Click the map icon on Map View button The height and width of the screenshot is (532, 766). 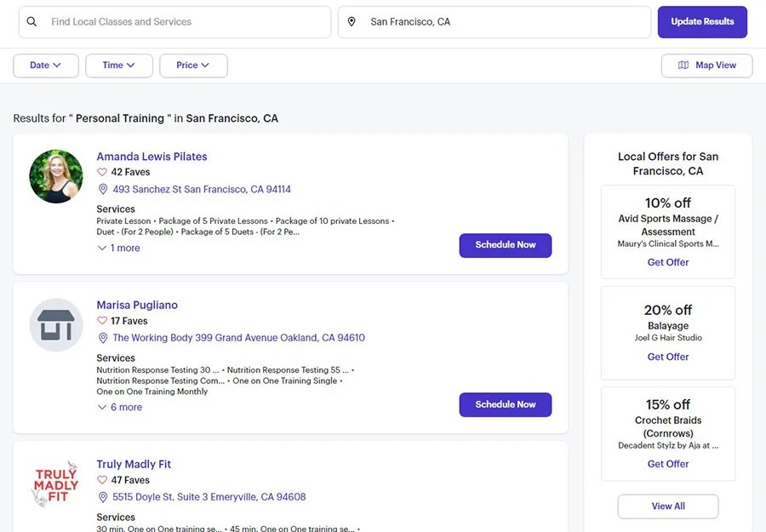click(683, 65)
